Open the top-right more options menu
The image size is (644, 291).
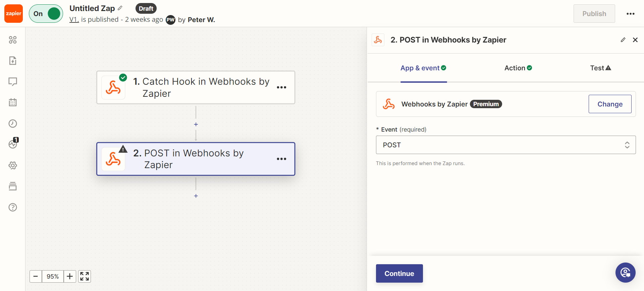[x=631, y=14]
